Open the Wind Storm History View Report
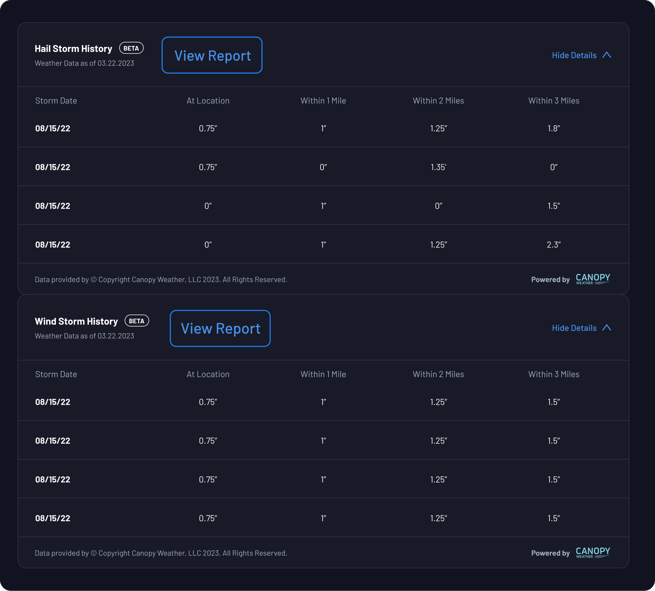Viewport: 655px width, 591px height. click(220, 328)
